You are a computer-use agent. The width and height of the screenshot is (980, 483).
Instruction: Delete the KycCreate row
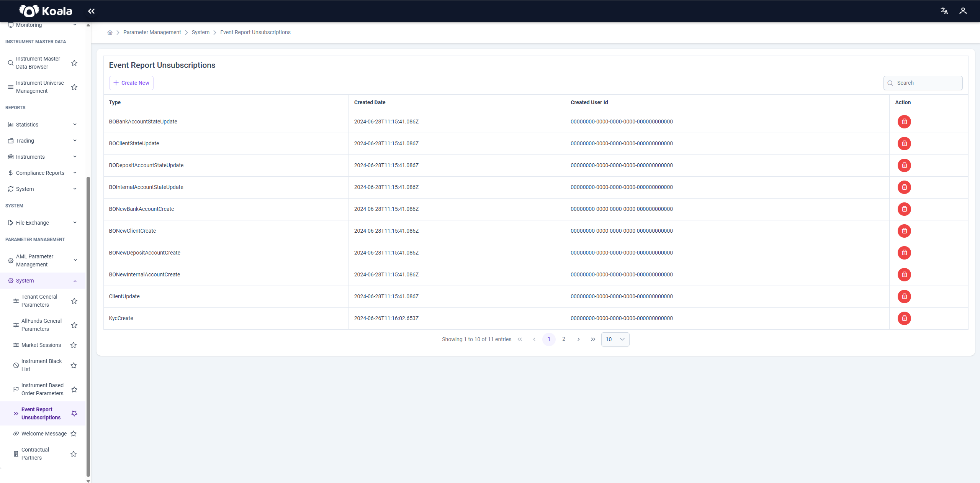[904, 318]
